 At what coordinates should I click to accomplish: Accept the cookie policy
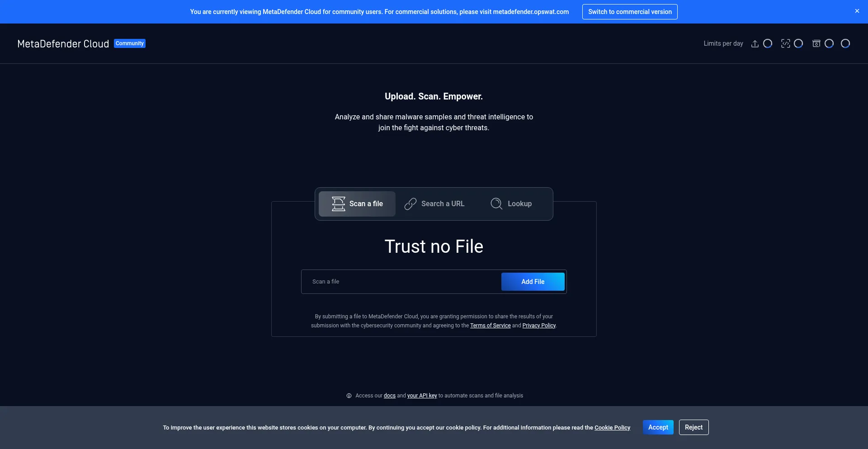tap(658, 427)
